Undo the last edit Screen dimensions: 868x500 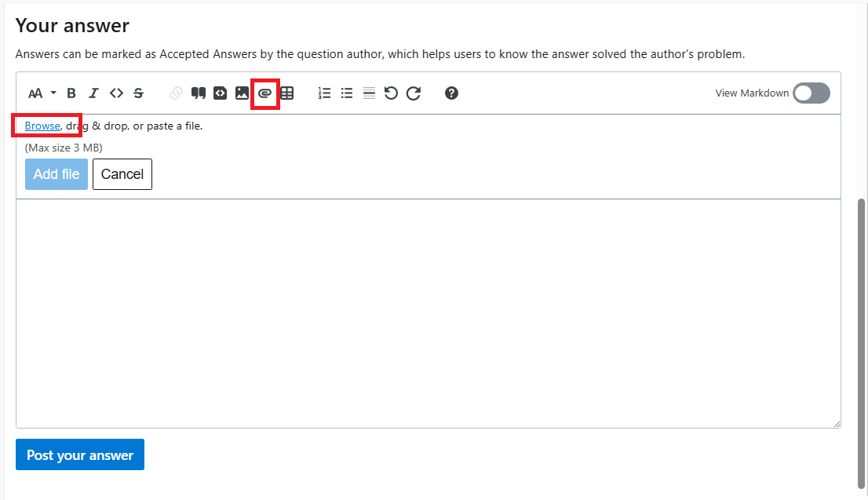coord(391,93)
